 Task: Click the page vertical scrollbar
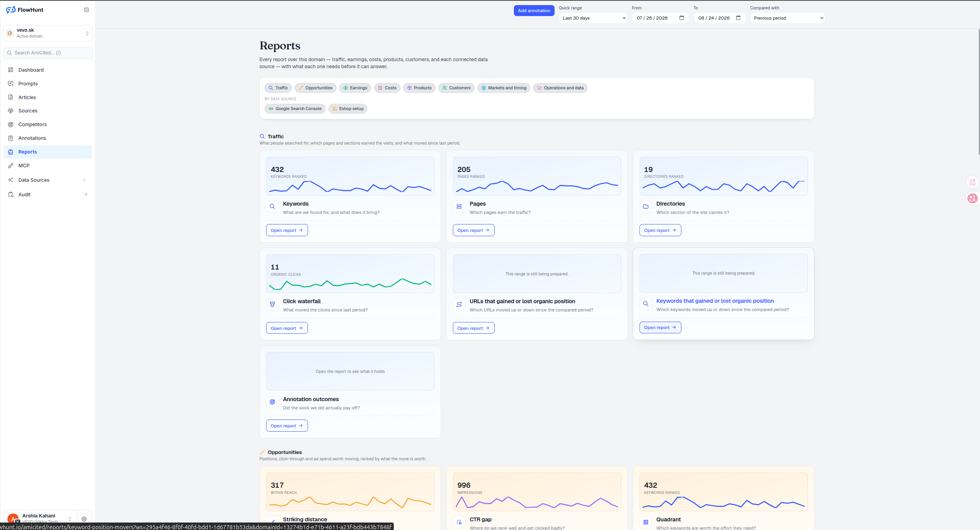(x=979, y=92)
